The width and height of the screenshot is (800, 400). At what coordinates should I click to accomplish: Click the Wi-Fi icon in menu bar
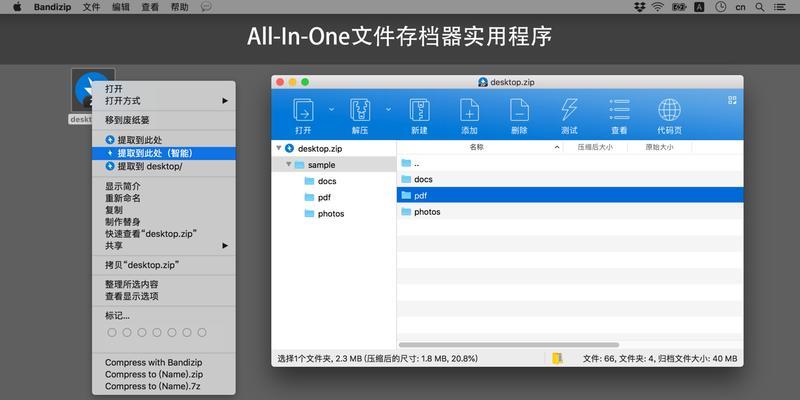(x=658, y=7)
